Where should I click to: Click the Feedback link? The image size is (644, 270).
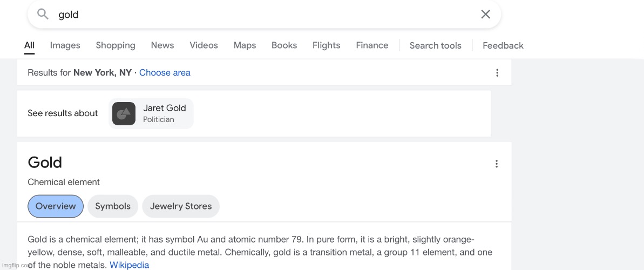503,45
